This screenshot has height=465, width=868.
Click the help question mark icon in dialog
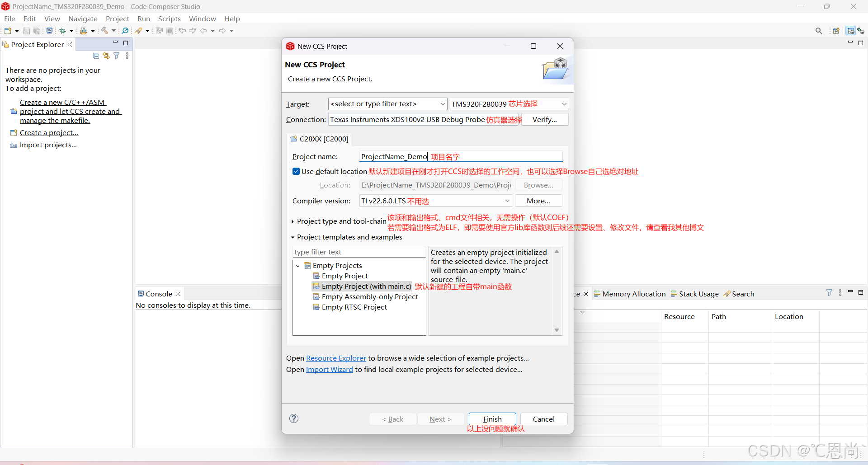(x=294, y=418)
